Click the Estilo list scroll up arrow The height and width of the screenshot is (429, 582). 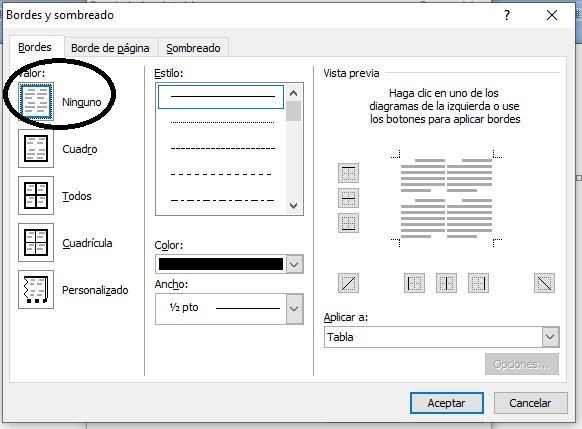(294, 93)
